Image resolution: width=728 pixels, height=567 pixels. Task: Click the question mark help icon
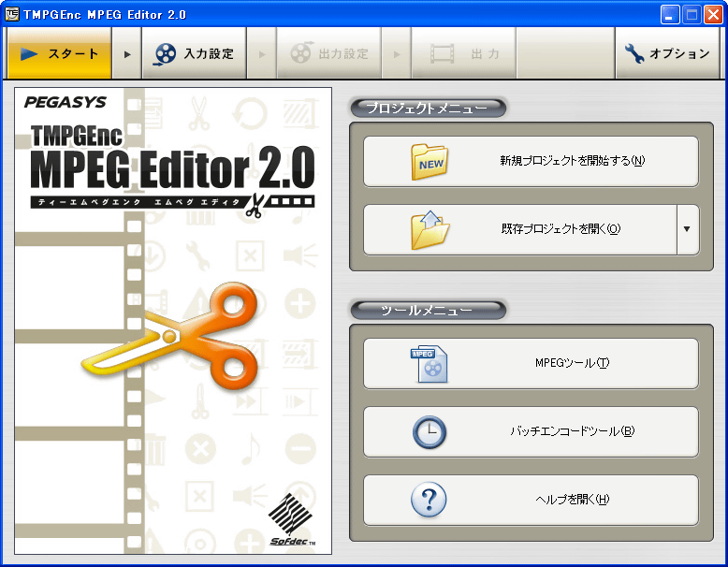click(429, 500)
